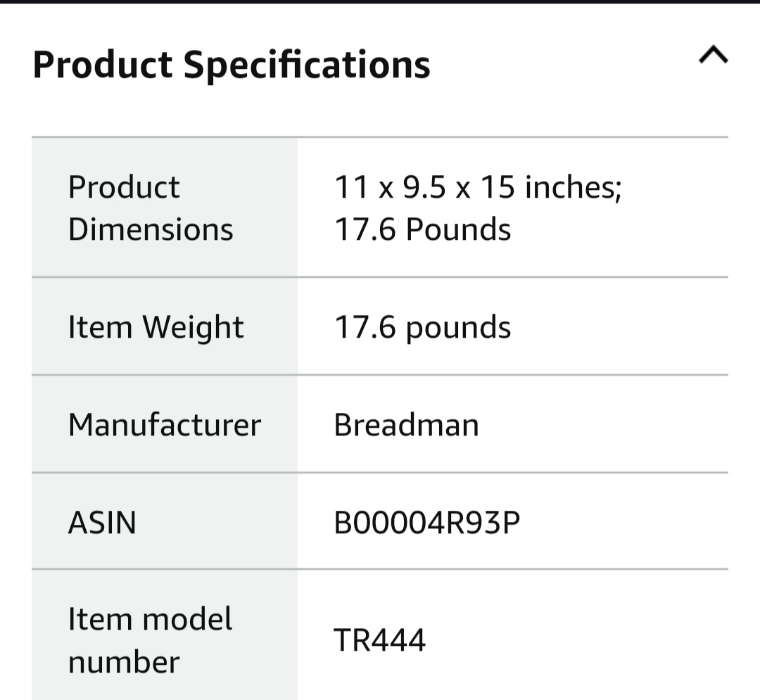Viewport: 760px width, 700px height.
Task: Click the ASIN label
Action: 103,523
